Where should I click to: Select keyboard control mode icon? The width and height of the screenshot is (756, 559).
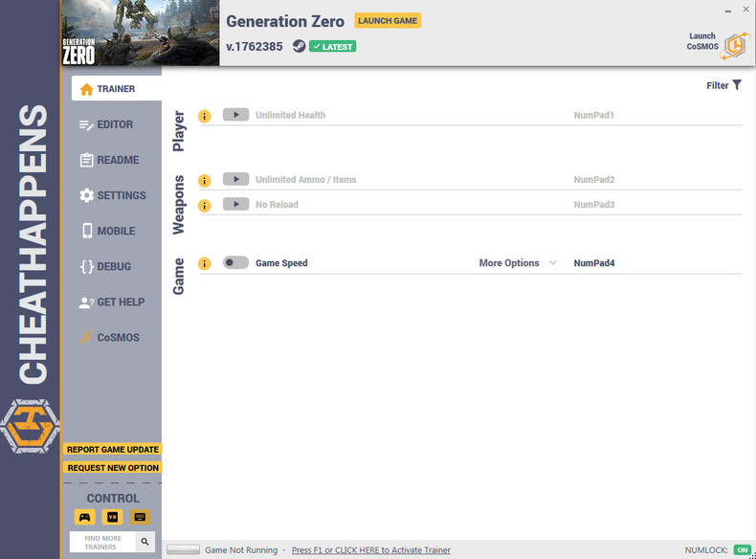coord(140,517)
